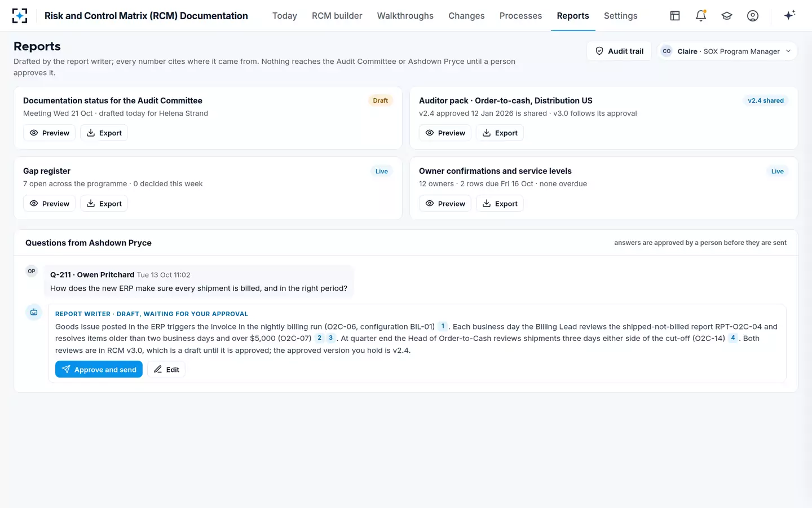Click the Q-211 · Owen Pritchard question header
This screenshot has height=508, width=812.
(92, 275)
